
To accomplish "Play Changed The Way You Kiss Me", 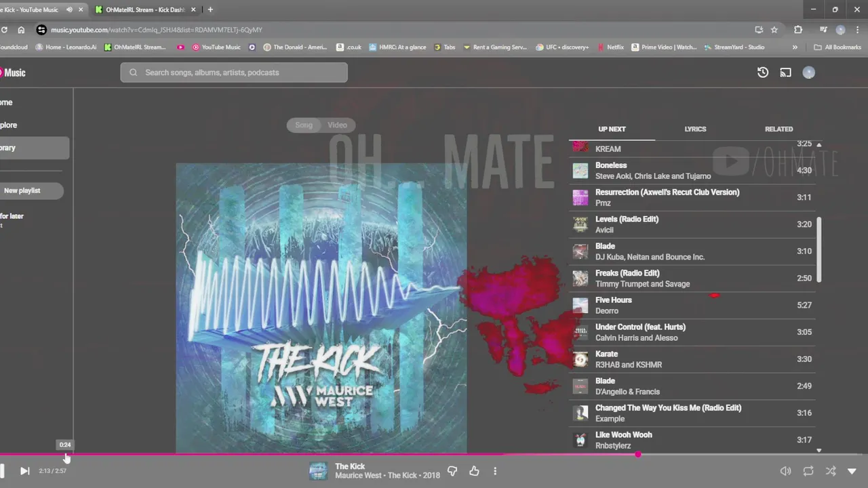I will tap(692, 413).
